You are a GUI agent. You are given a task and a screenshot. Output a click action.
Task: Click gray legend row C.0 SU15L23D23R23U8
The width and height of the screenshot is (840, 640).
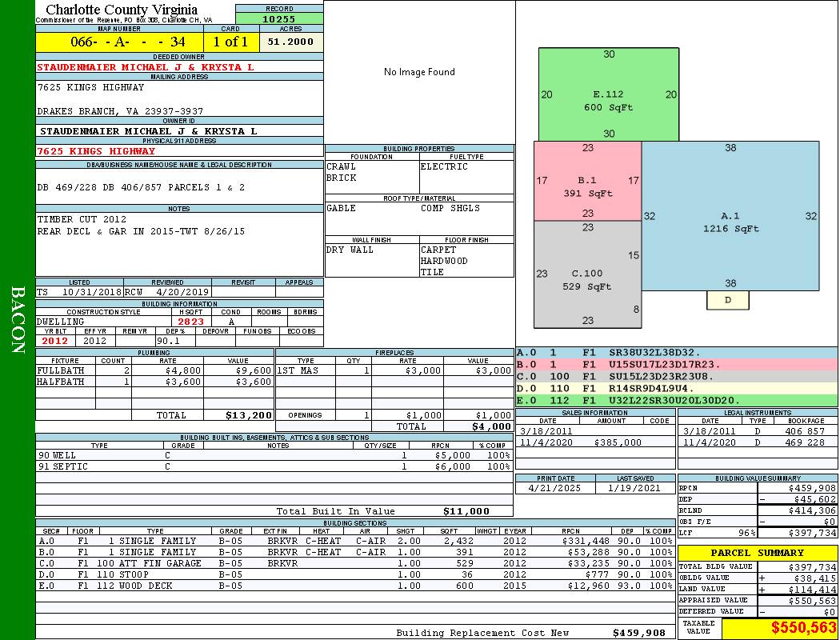677,376
